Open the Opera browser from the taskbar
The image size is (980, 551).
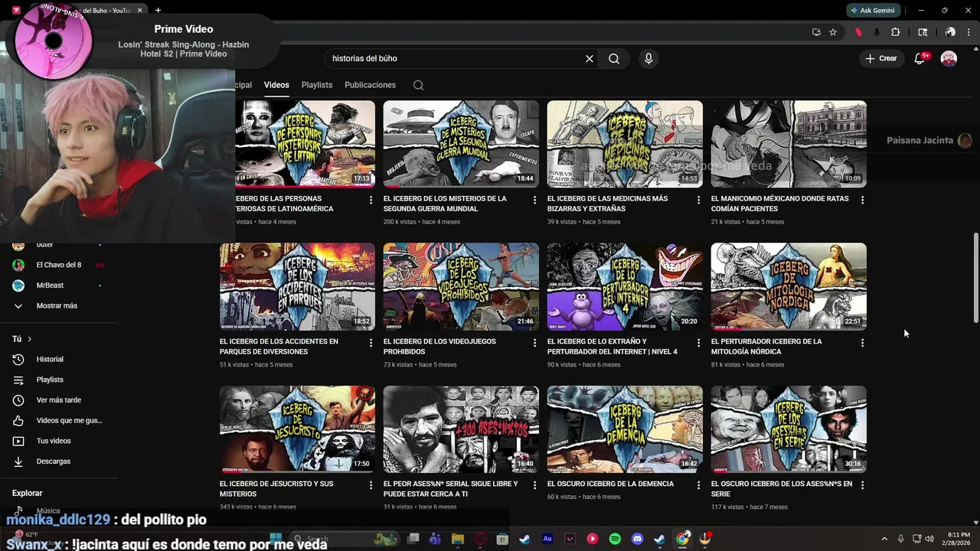click(480, 539)
